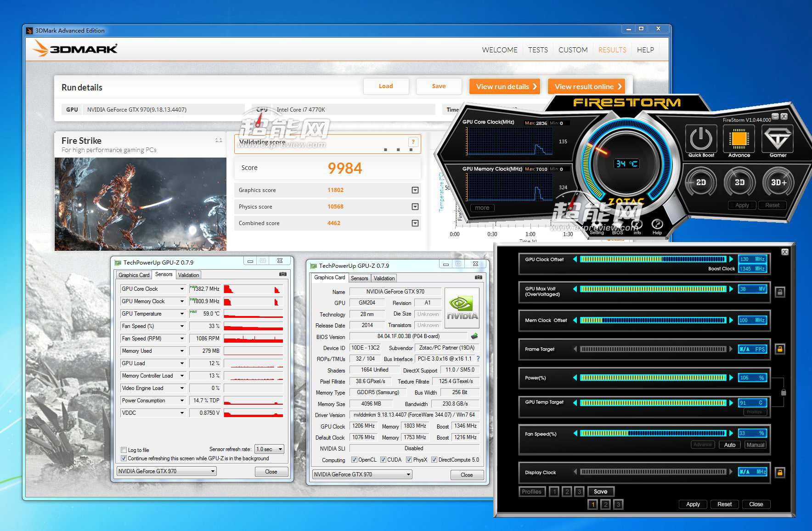This screenshot has width=812, height=531.
Task: Open the GPU Core Clock sensor dropdown
Action: [x=182, y=289]
